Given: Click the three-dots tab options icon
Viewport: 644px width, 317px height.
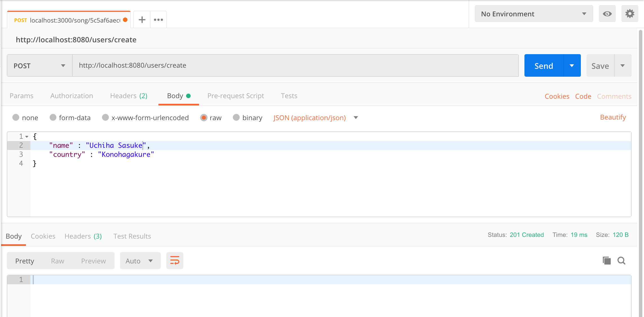Looking at the screenshot, I should (158, 20).
